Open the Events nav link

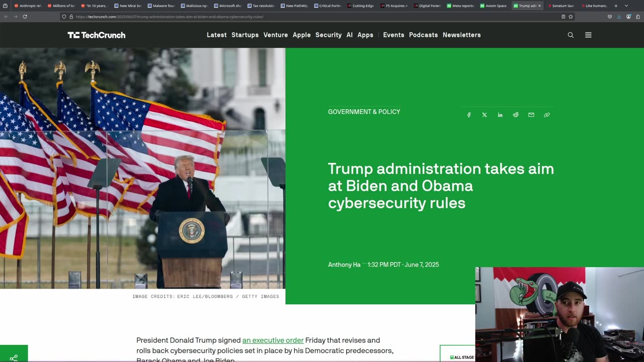point(393,35)
